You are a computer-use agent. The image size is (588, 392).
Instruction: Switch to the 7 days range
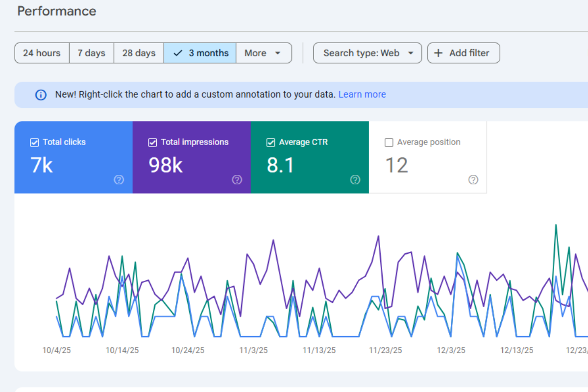pyautogui.click(x=91, y=53)
